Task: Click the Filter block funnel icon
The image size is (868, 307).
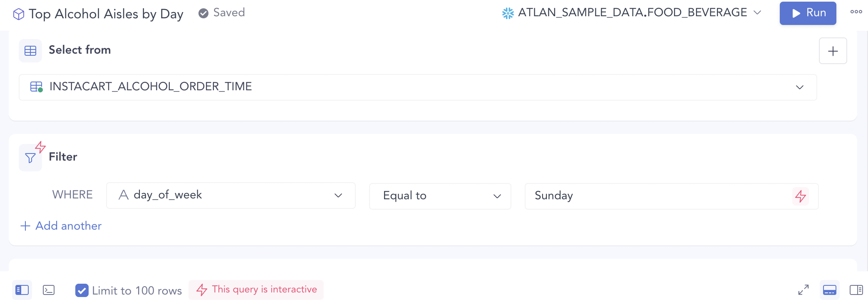Action: point(30,158)
